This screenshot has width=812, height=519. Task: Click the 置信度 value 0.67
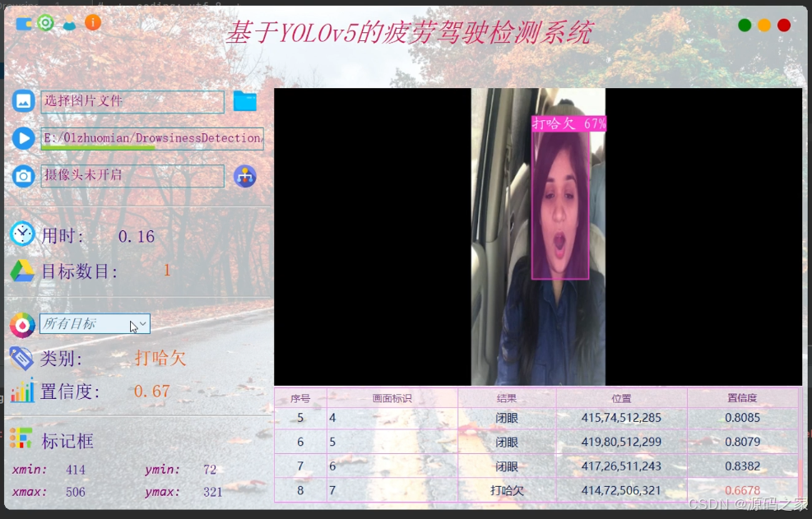point(151,391)
